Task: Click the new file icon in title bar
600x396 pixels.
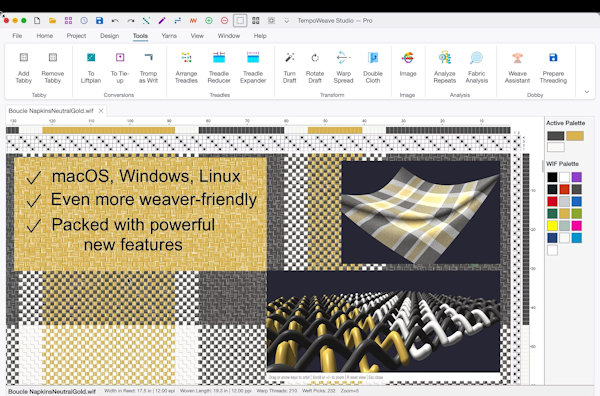Action: click(37, 21)
